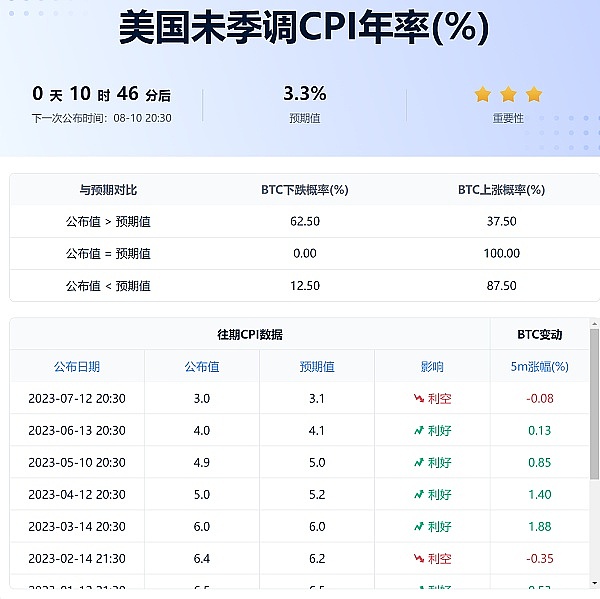The height and width of the screenshot is (599, 600).
Task: Select the BTC变动 table heading
Action: 539,334
